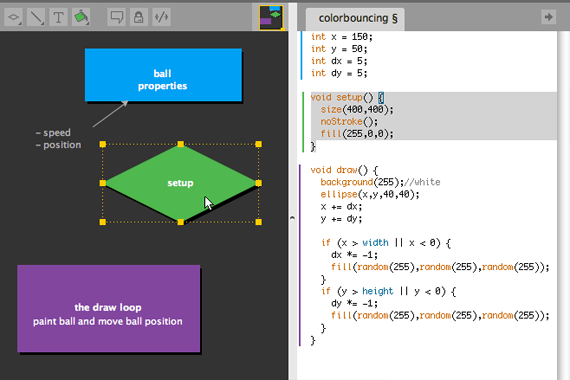
Task: Select the text tool
Action: [x=59, y=17]
